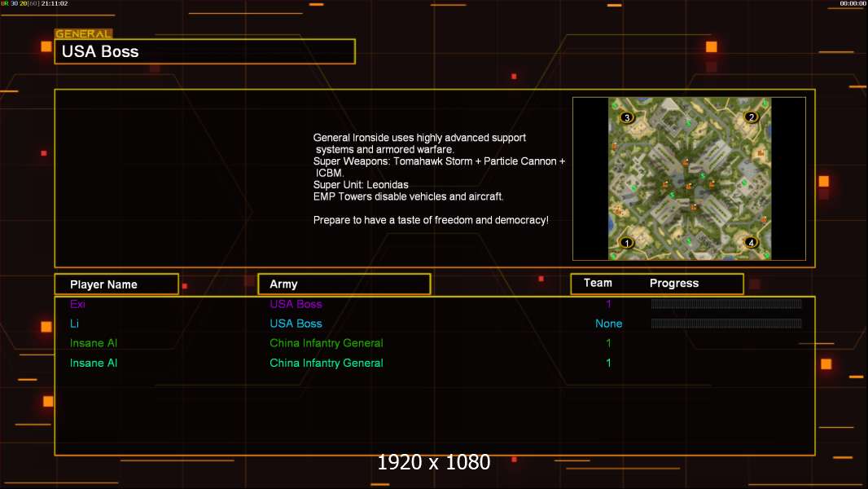This screenshot has width=868, height=489.
Task: Click the Progress column header
Action: (673, 283)
